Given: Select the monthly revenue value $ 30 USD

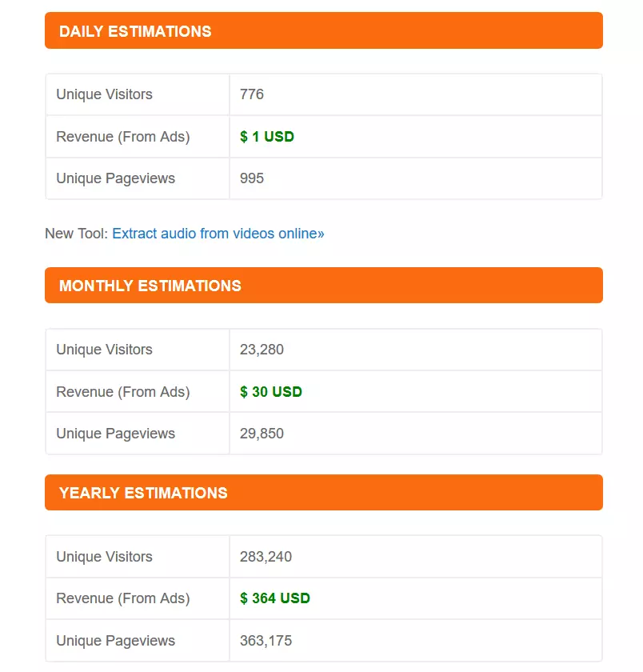Looking at the screenshot, I should pyautogui.click(x=271, y=392).
